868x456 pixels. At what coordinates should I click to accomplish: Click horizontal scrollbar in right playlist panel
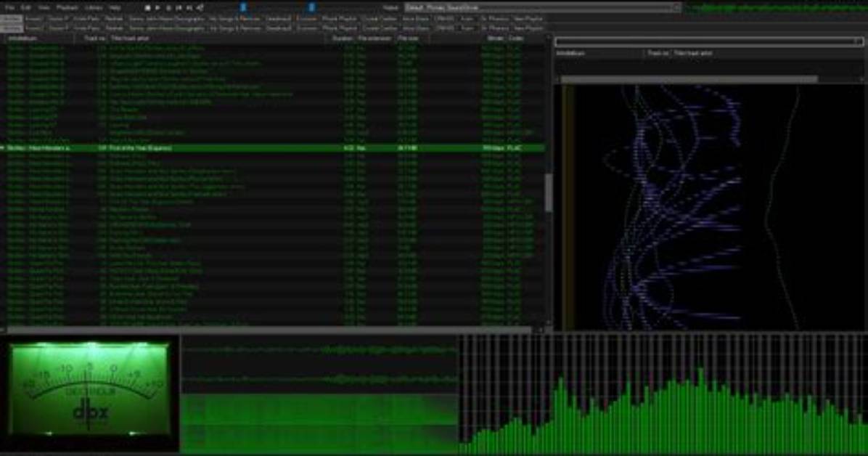tap(689, 80)
